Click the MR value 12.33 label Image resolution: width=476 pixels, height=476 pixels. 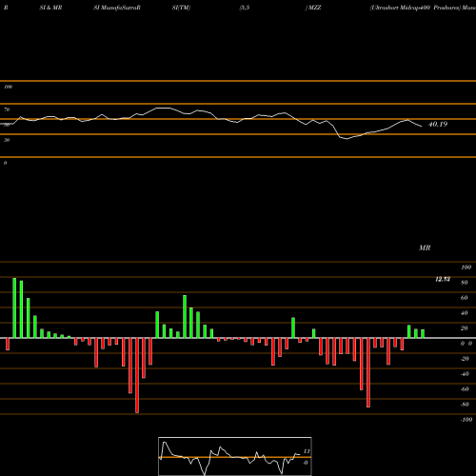pyautogui.click(x=443, y=279)
